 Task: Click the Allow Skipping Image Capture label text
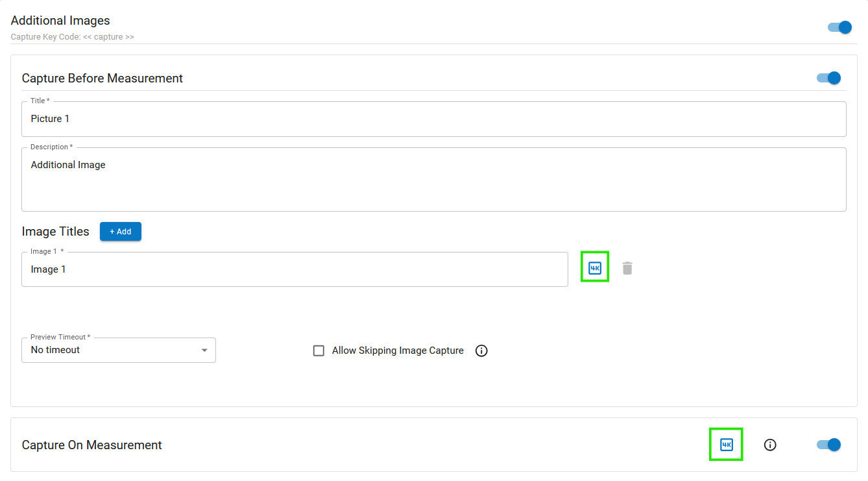(x=398, y=351)
